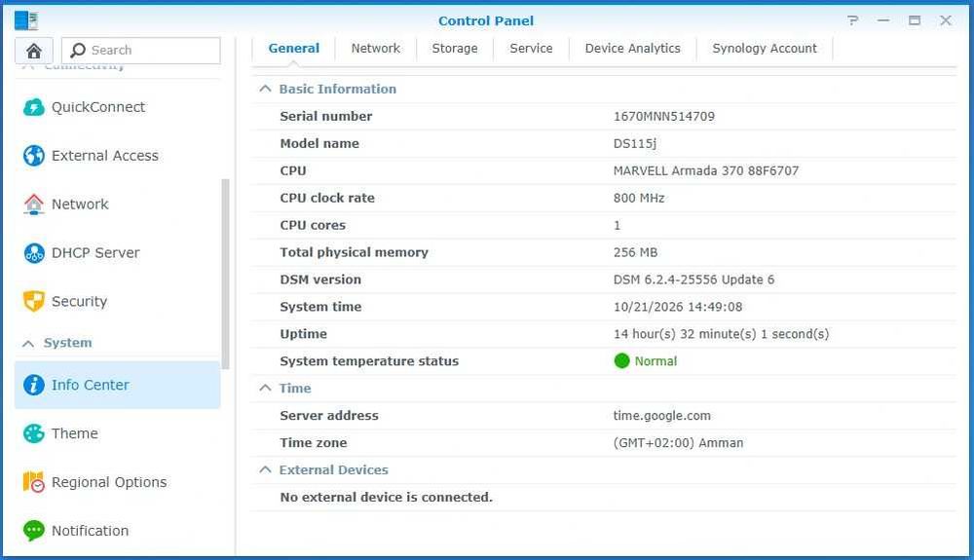The height and width of the screenshot is (560, 974).
Task: Click inside the Search field
Action: [141, 51]
